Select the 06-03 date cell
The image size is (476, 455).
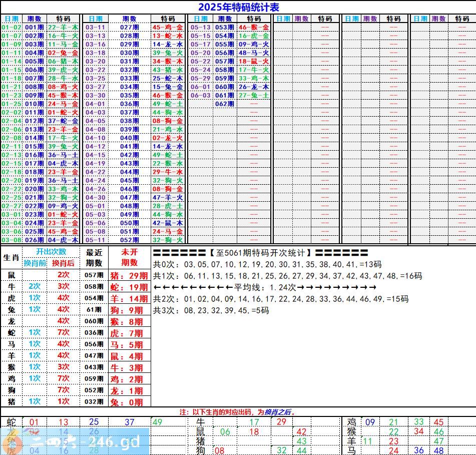[x=201, y=95]
